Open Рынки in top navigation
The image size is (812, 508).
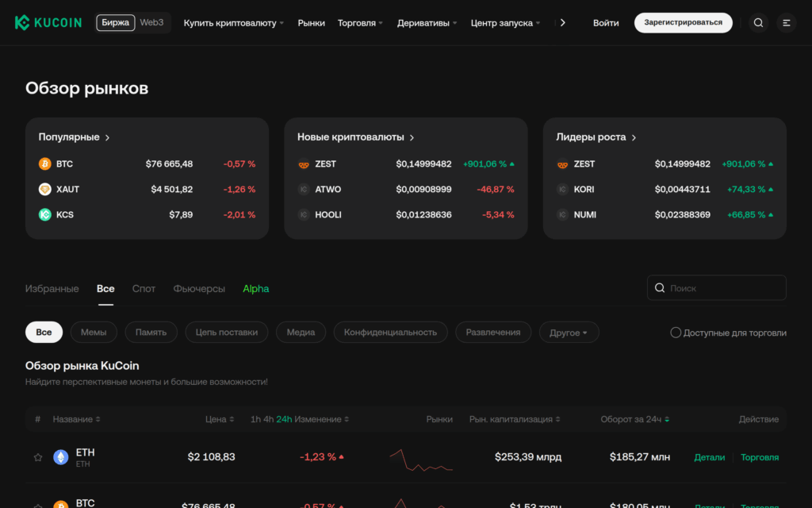(311, 23)
